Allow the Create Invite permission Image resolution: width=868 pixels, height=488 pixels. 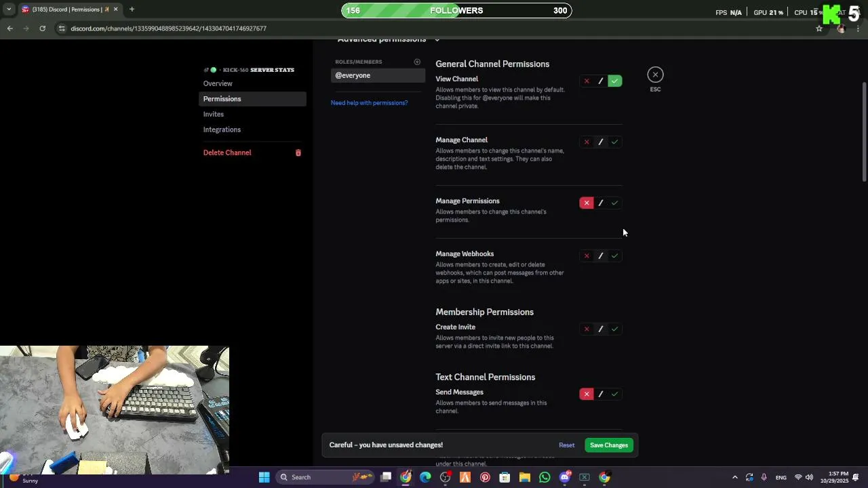coord(614,329)
